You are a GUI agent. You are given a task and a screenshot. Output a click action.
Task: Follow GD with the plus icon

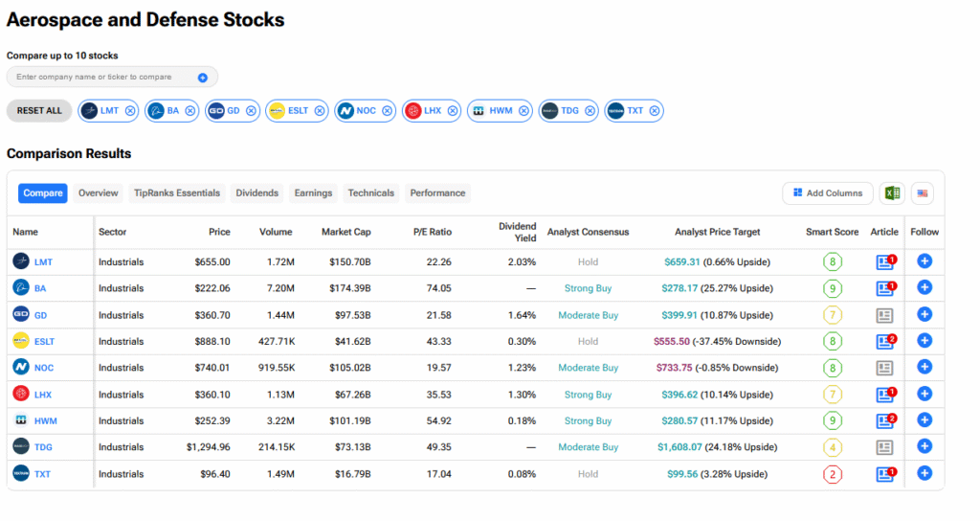point(924,314)
